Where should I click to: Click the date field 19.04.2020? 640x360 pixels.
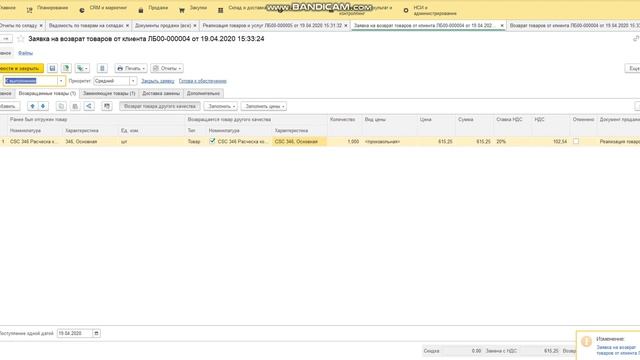point(75,333)
